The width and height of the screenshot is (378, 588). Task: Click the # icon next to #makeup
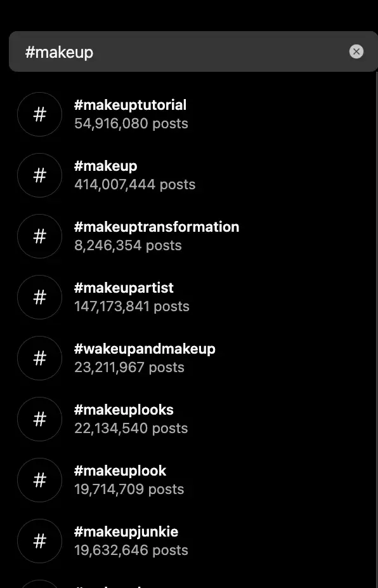point(39,175)
